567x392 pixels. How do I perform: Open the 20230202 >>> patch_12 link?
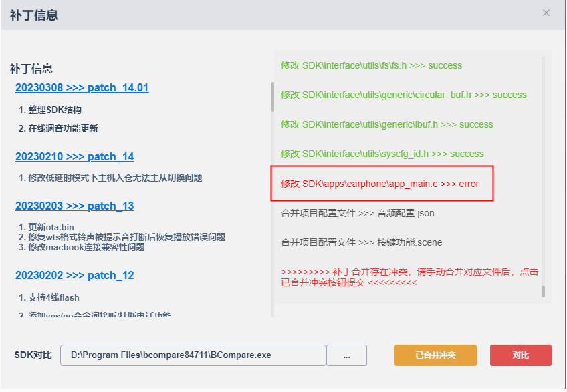(x=74, y=276)
